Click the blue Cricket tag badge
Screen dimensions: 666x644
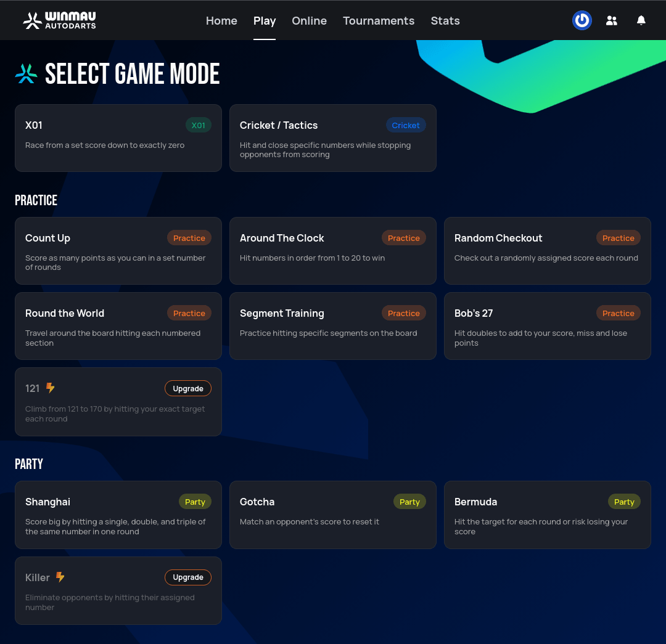coord(406,125)
